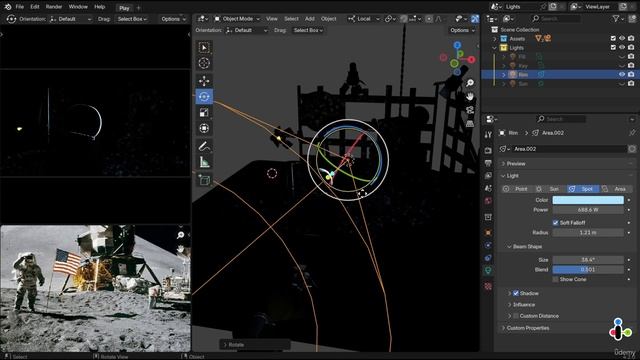Expand the Assets collection in outliner
Screen dimensions: 640x360
495,39
